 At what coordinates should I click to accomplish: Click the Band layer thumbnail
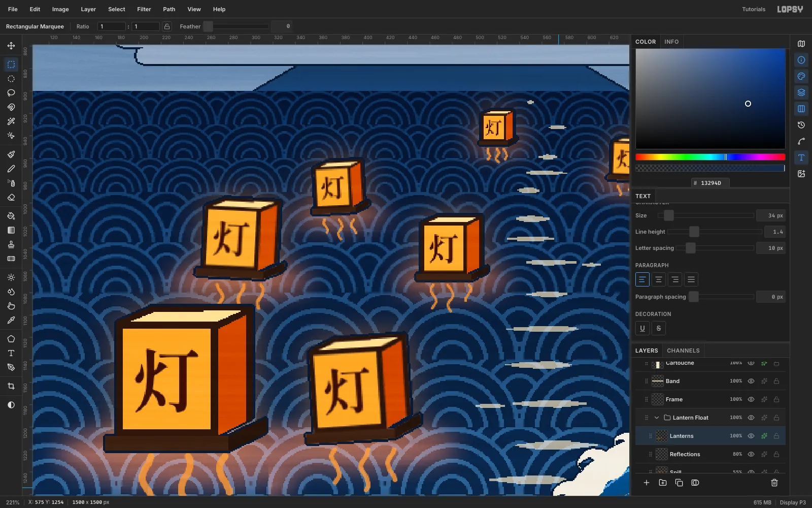pos(658,381)
